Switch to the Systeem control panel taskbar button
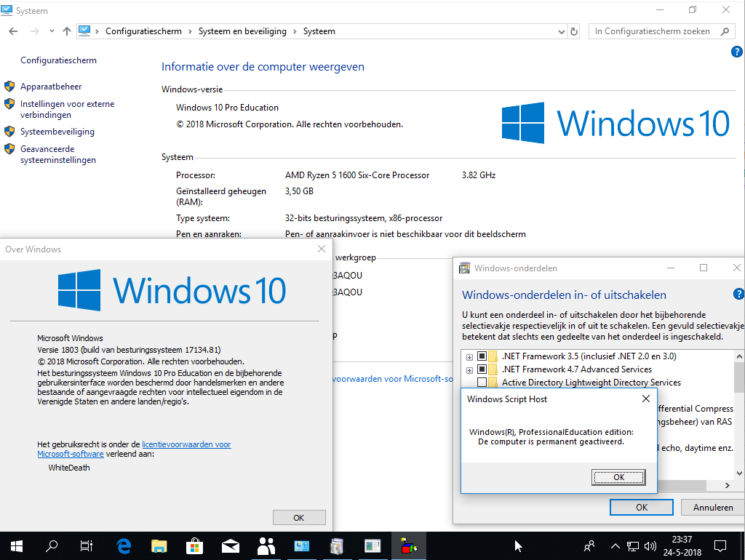The height and width of the screenshot is (560, 745). (x=302, y=546)
